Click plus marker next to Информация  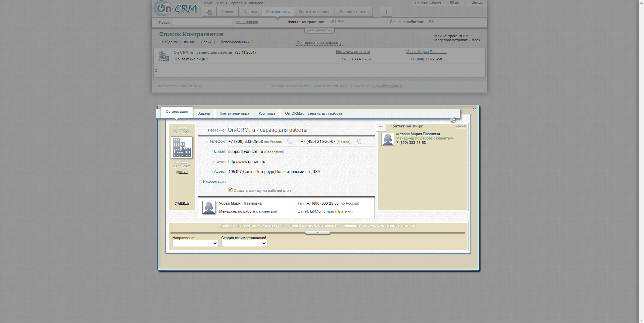point(200,182)
